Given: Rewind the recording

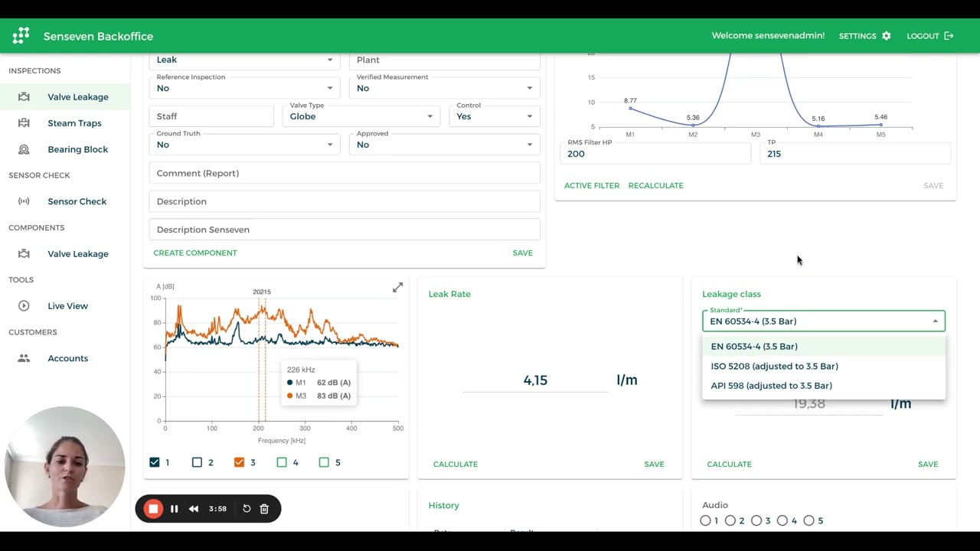Looking at the screenshot, I should [x=194, y=509].
